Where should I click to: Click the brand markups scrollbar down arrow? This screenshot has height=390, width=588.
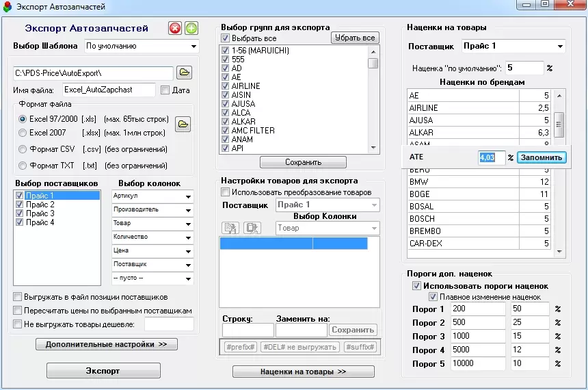click(559, 252)
